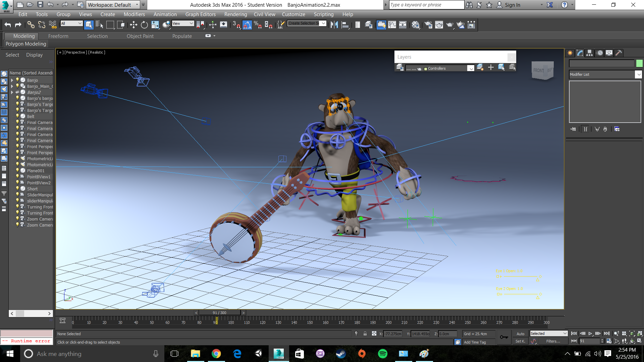This screenshot has width=644, height=362.
Task: Expand the Banjo tree item
Action: [x=12, y=80]
